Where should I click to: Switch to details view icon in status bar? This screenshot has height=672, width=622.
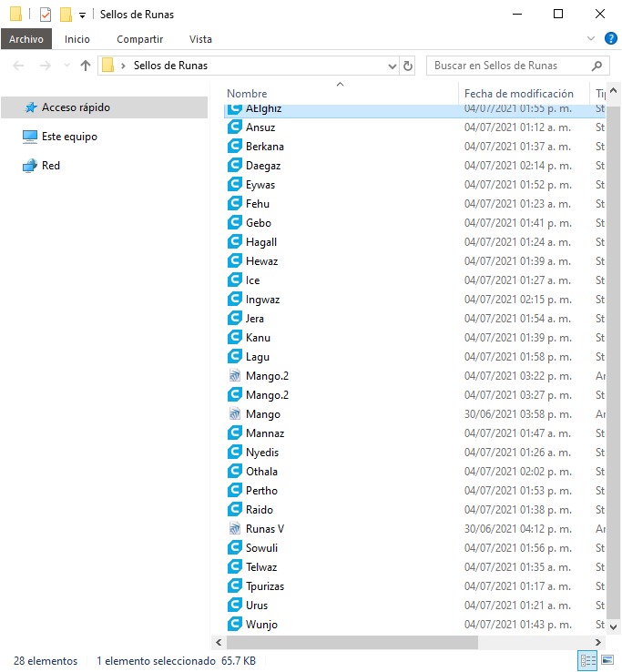point(587,661)
